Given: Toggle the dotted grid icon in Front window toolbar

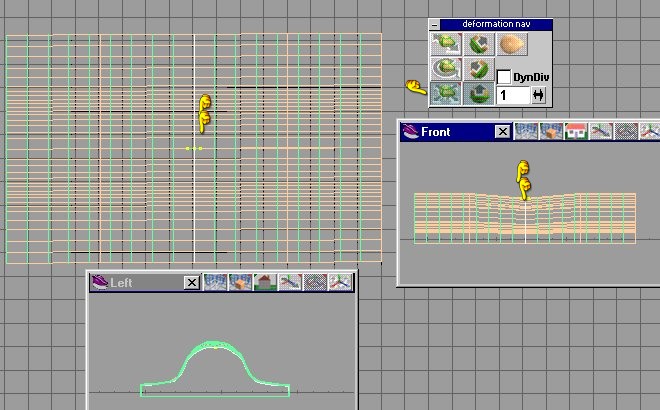Looking at the screenshot, I should coord(625,131).
